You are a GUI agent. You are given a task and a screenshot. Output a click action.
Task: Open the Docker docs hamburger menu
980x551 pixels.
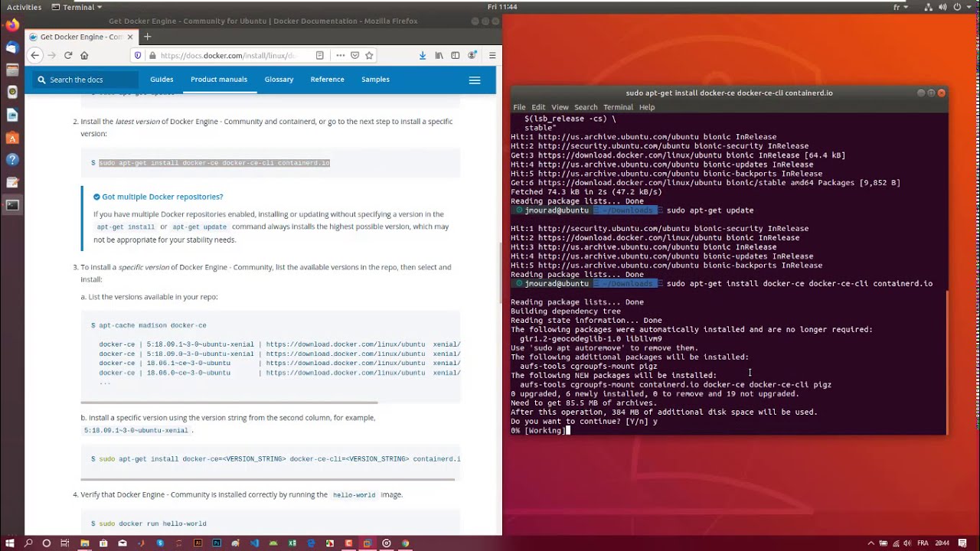(x=475, y=80)
